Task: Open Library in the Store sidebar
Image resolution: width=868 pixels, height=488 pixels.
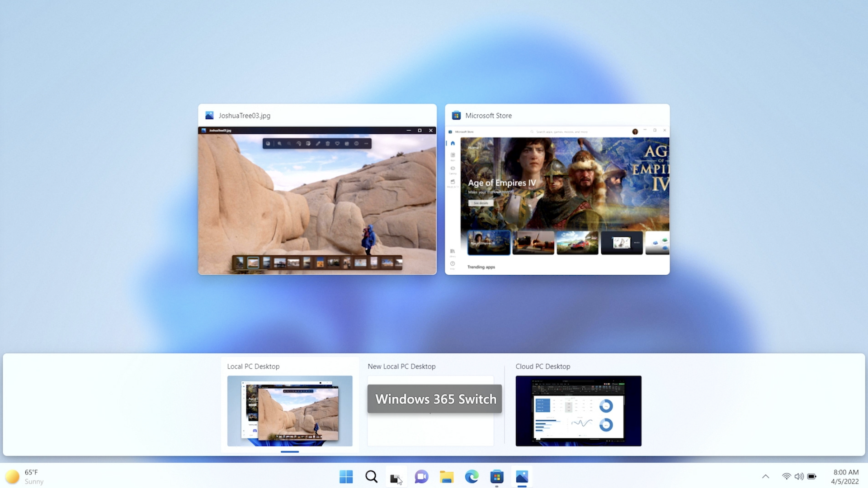Action: pos(453,252)
